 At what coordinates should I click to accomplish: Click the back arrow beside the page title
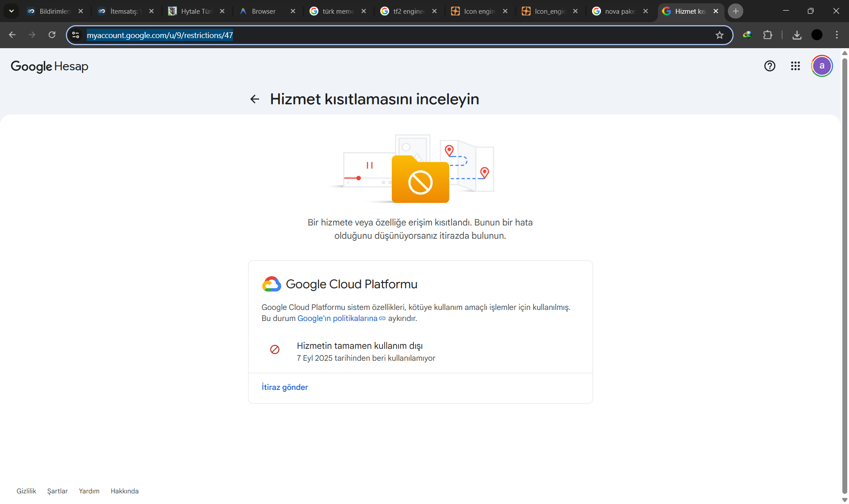[255, 99]
